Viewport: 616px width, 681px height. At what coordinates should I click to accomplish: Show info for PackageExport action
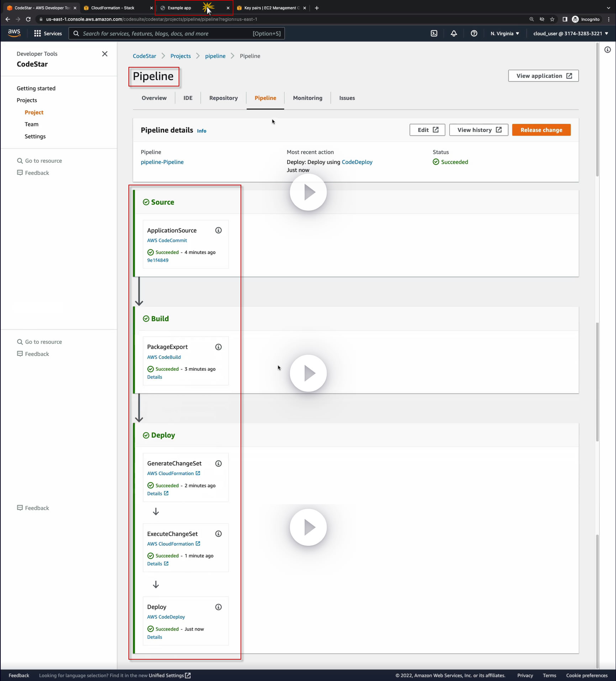[219, 347]
